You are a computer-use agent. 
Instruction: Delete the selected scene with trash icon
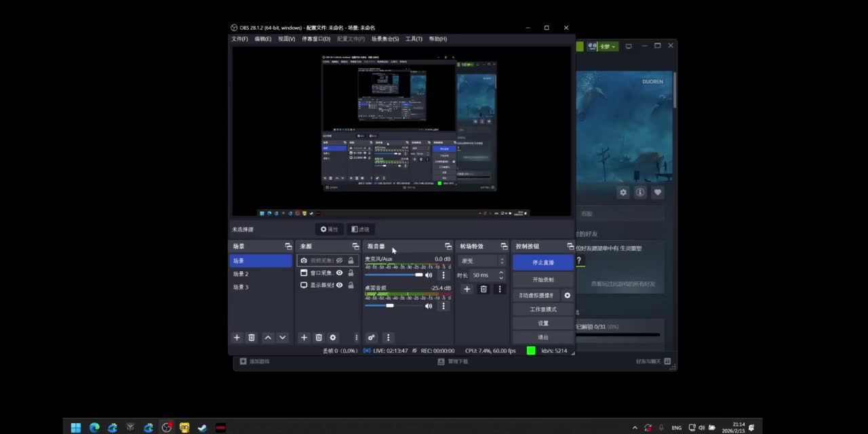[252, 338]
